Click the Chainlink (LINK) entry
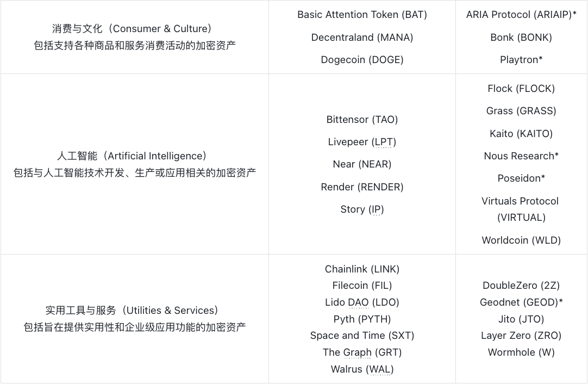 [x=362, y=269]
